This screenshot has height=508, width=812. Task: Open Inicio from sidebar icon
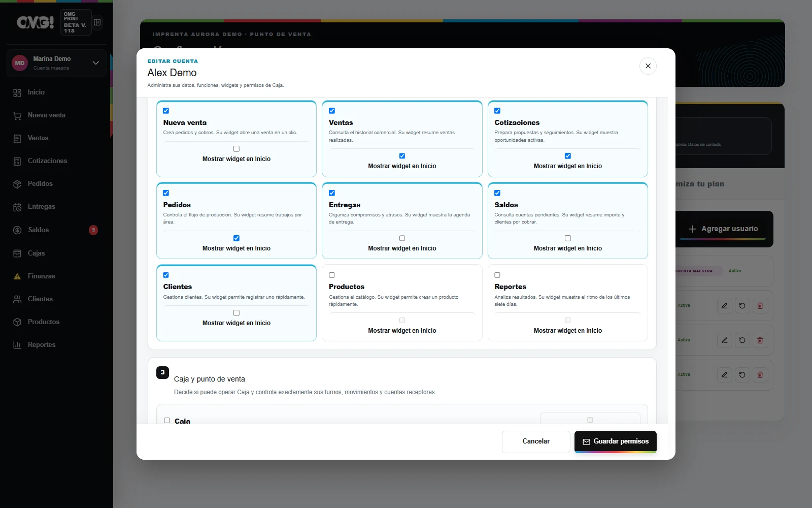17,92
